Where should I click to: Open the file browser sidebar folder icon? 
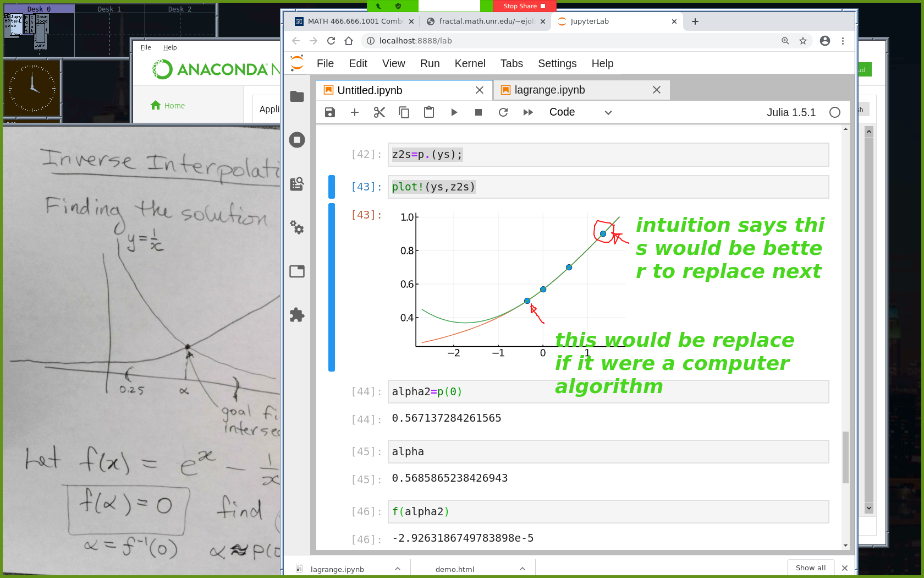coord(297,96)
